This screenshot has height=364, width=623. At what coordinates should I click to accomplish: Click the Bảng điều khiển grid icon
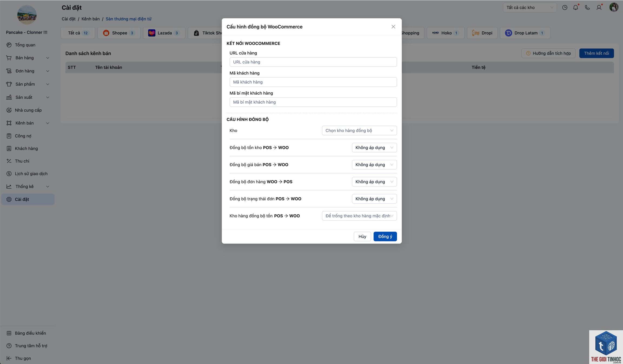[x=9, y=333]
